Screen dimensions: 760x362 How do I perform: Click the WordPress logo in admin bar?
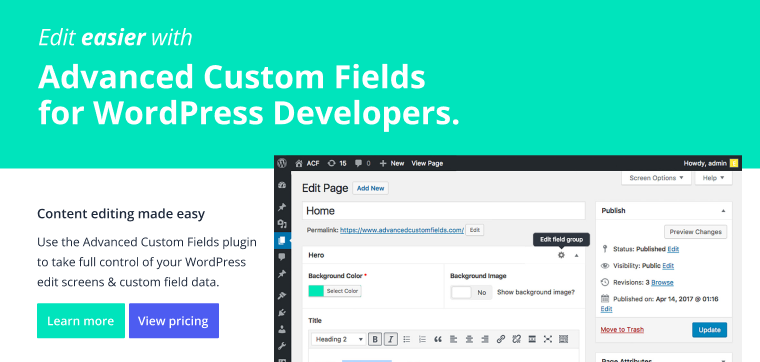282,163
